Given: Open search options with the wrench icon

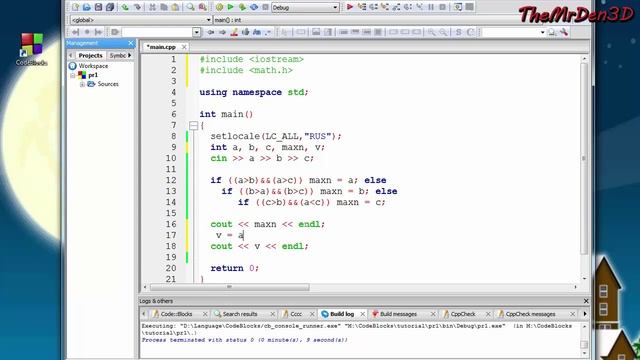Looking at the screenshot, I should pos(564,32).
